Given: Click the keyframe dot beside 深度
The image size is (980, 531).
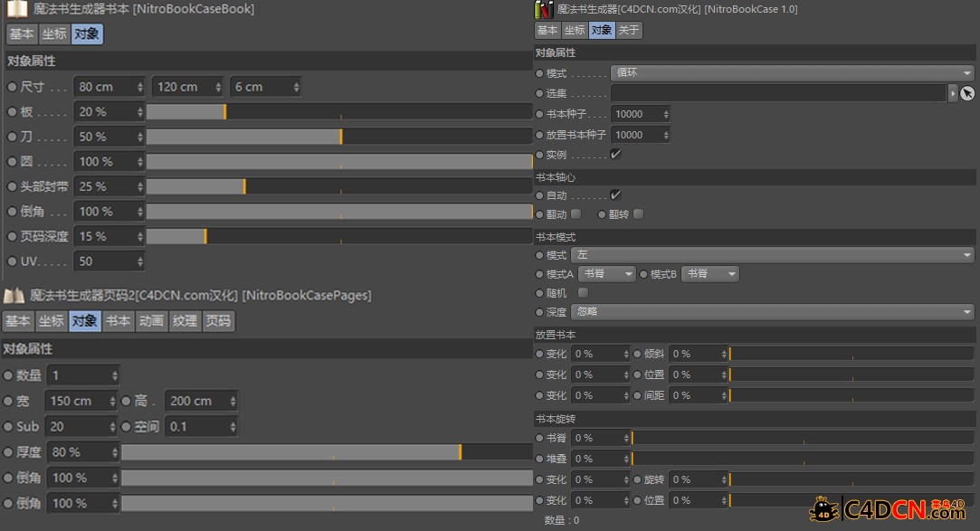Looking at the screenshot, I should point(539,312).
